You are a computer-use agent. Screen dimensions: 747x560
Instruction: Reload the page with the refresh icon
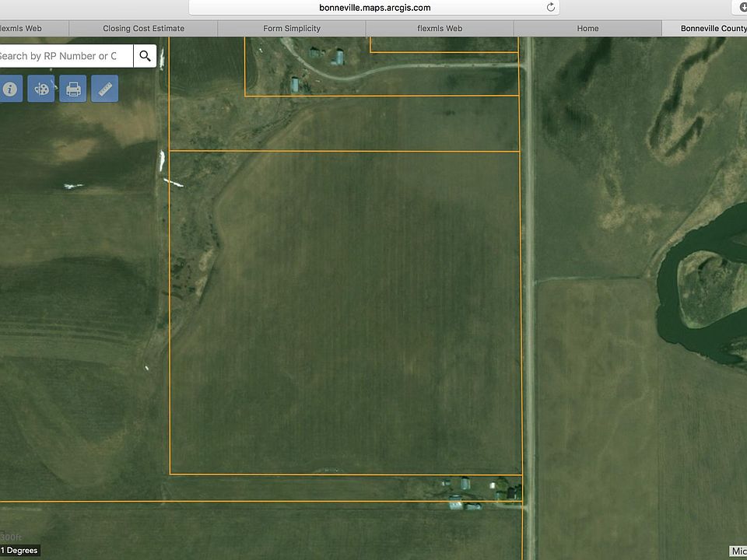[x=551, y=8]
